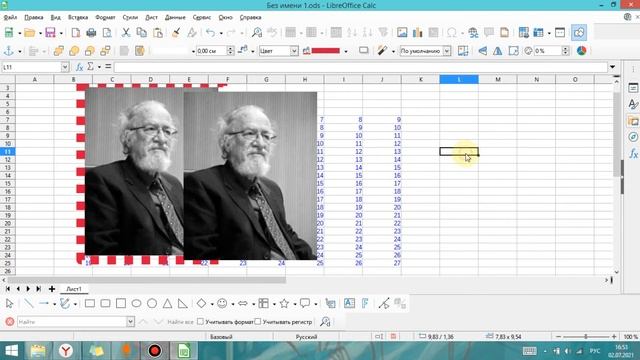Go to the first sheet navigation arrow
The image size is (640, 360).
[x=7, y=289]
